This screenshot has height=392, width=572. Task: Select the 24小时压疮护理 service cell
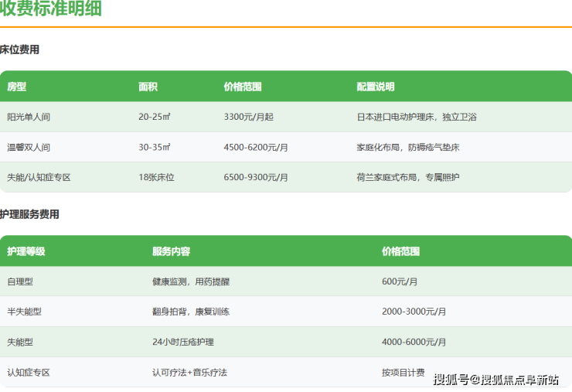click(183, 342)
